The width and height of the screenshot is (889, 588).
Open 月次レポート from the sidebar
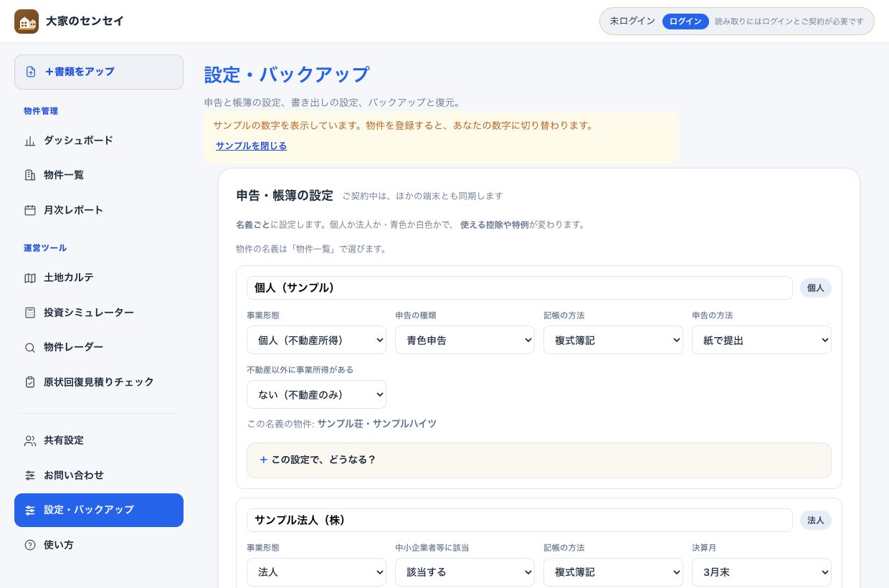click(x=99, y=210)
